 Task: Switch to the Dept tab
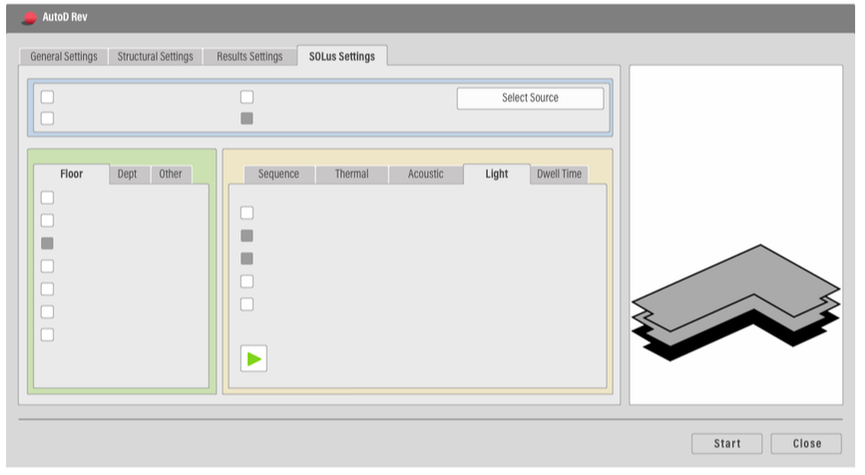click(x=127, y=174)
